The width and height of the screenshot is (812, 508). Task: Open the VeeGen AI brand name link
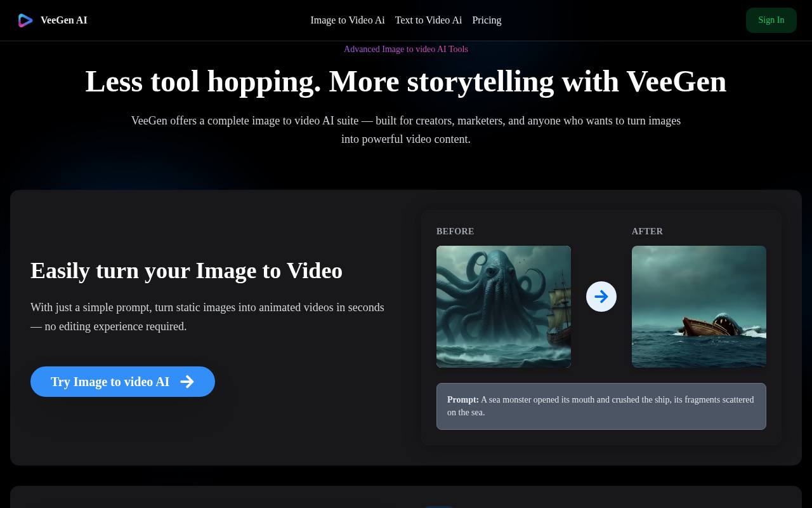(x=63, y=20)
